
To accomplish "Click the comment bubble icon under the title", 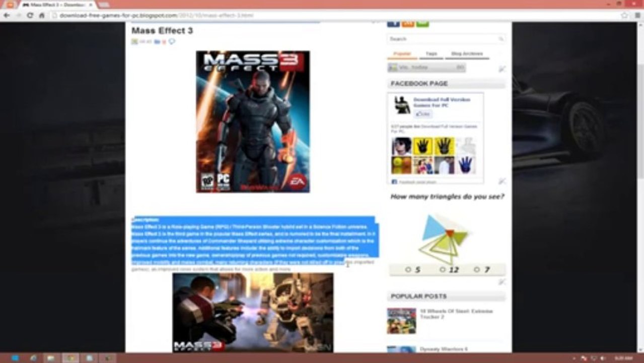I will 172,41.
